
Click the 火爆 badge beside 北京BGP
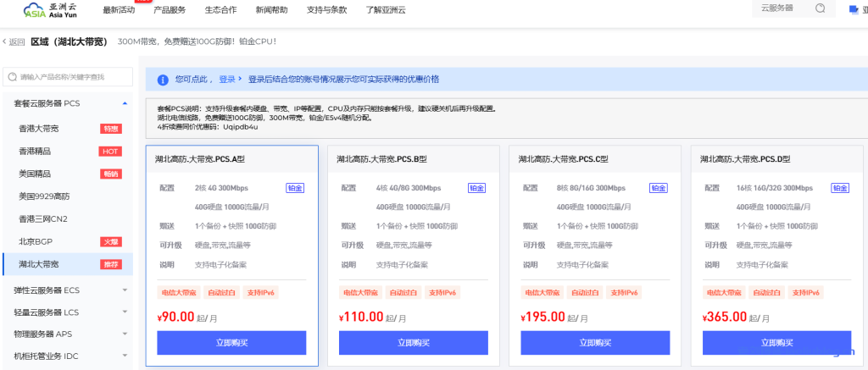(x=111, y=241)
